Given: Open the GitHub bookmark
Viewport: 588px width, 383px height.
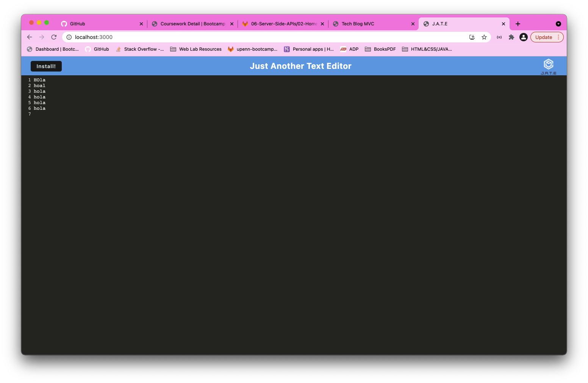Looking at the screenshot, I should 97,49.
